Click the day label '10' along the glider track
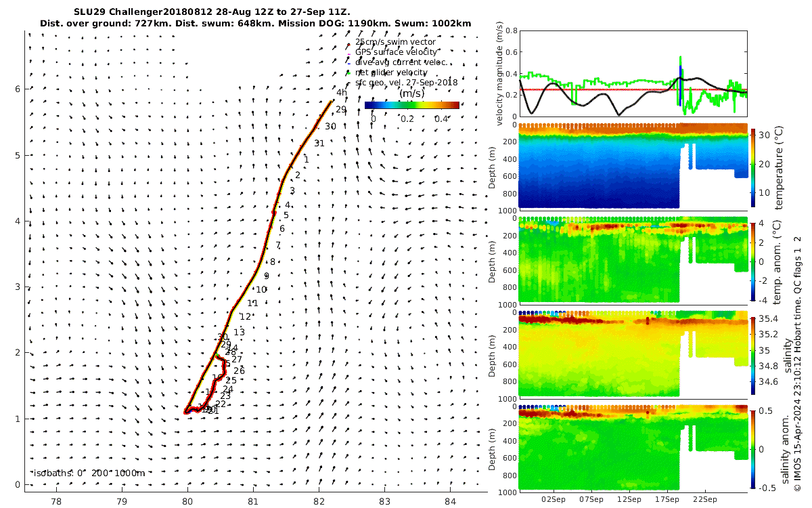This screenshot has height=508, width=812. (261, 289)
